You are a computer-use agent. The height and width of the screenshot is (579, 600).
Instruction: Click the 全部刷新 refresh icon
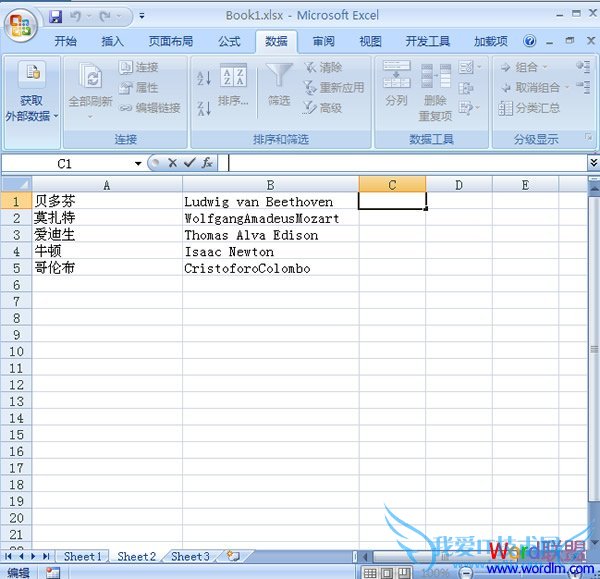91,75
